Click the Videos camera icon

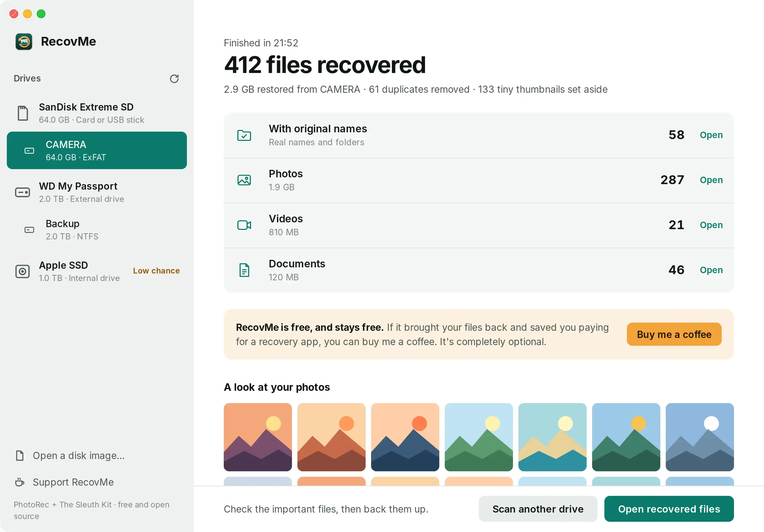[x=244, y=225]
